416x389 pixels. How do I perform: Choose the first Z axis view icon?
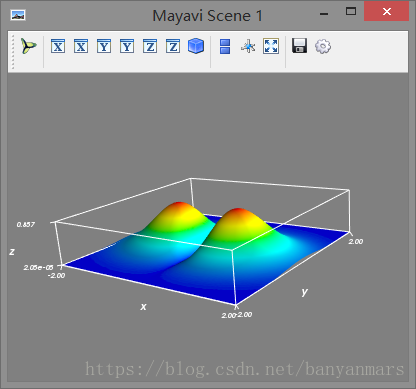pos(150,46)
